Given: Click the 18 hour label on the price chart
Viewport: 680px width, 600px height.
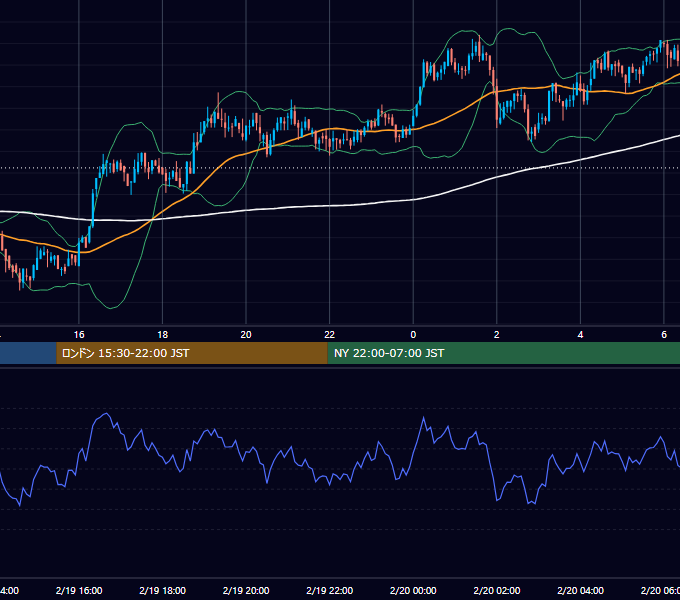Looking at the screenshot, I should tap(163, 334).
